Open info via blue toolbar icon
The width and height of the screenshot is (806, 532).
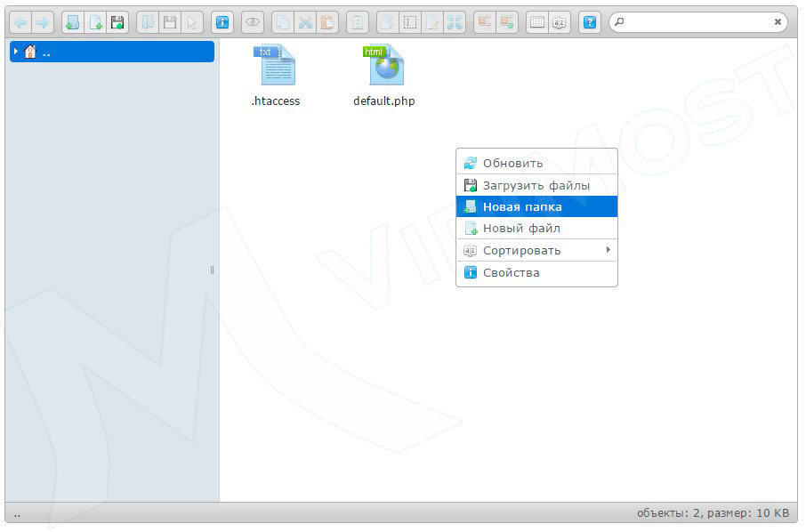coord(222,22)
